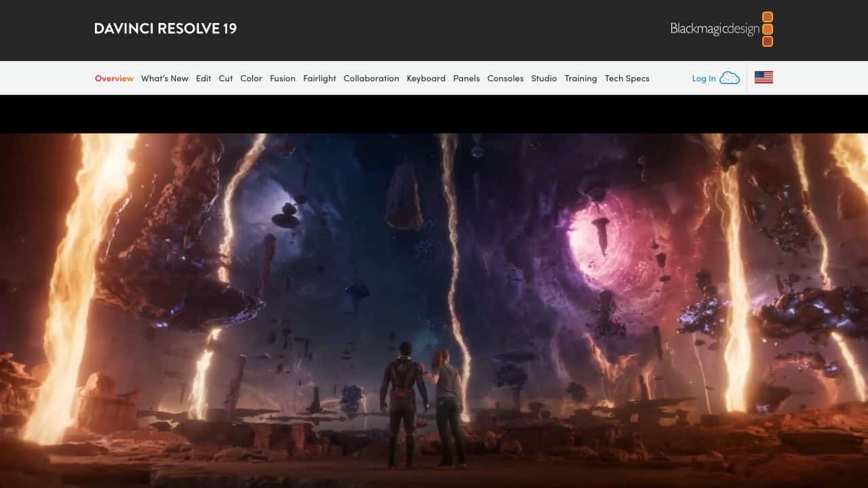
Task: Open the Blackmagic Design logo link
Action: tap(722, 29)
